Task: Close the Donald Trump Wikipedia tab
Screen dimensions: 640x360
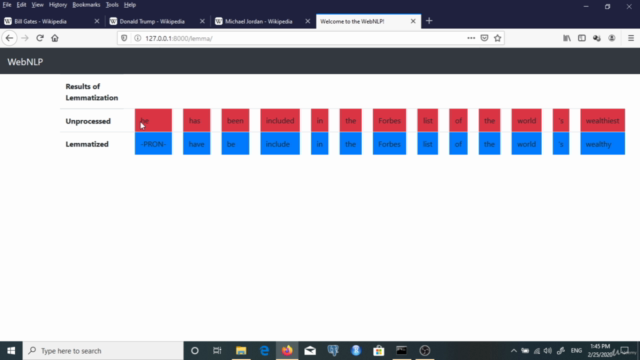Action: 202,21
